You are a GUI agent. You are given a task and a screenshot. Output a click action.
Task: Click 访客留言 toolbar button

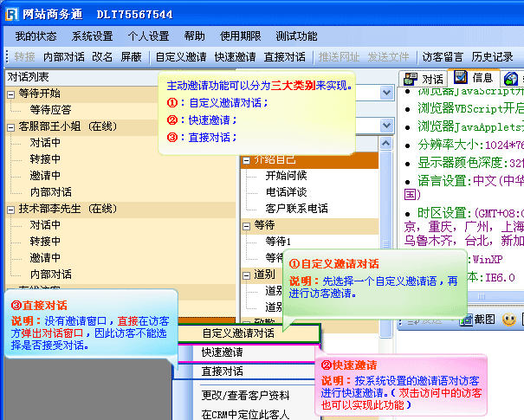point(442,57)
